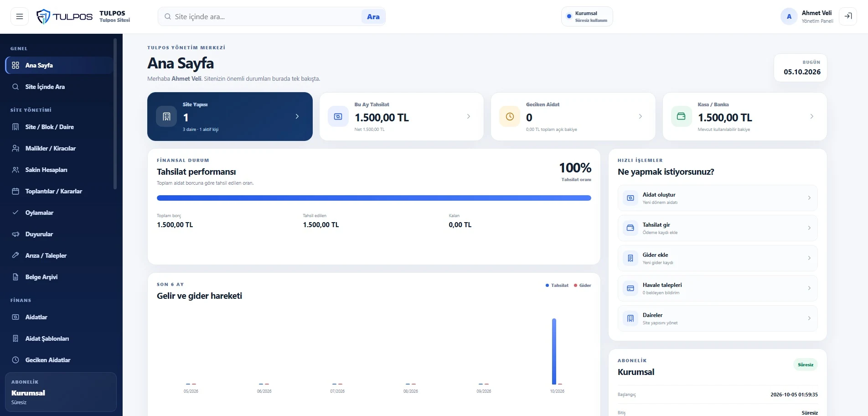Click the chevron on Aidat oluştur row
This screenshot has width=868, height=416.
809,198
